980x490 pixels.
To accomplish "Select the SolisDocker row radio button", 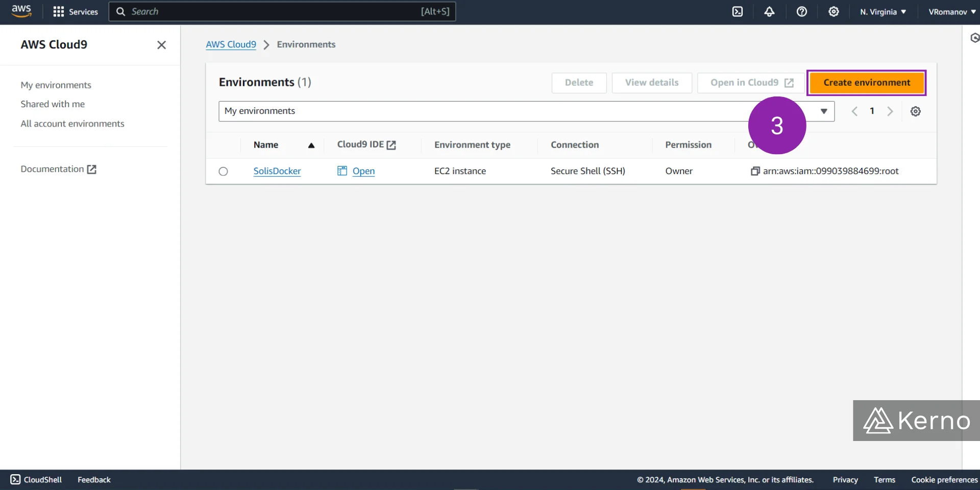I will pyautogui.click(x=223, y=171).
